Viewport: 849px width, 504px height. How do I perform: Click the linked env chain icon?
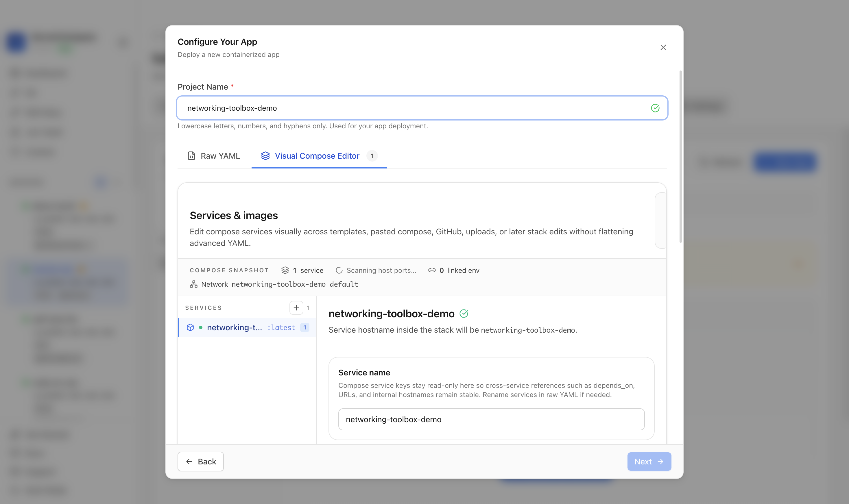click(x=431, y=270)
